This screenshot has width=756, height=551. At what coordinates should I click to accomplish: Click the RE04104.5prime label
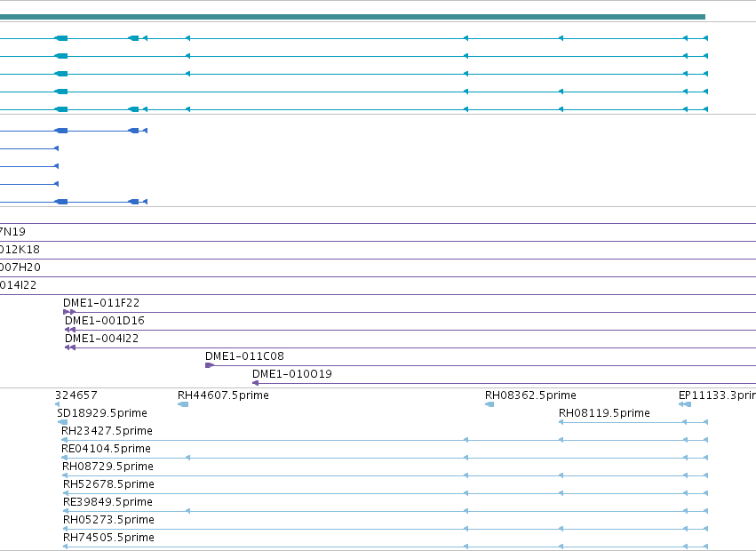pyautogui.click(x=106, y=449)
